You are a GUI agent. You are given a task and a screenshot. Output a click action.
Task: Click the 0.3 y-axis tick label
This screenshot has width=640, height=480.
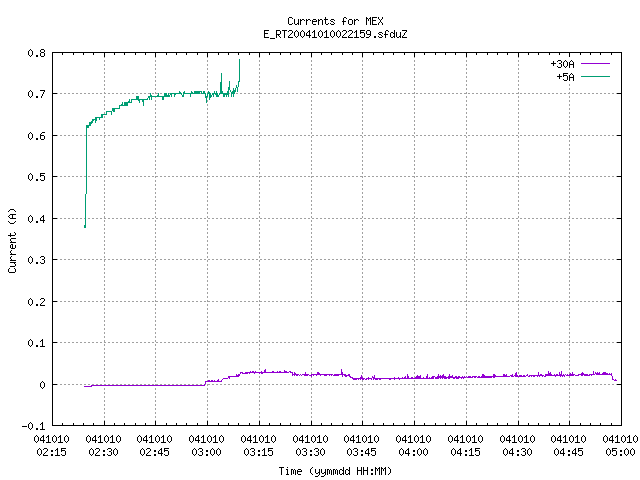pos(36,260)
